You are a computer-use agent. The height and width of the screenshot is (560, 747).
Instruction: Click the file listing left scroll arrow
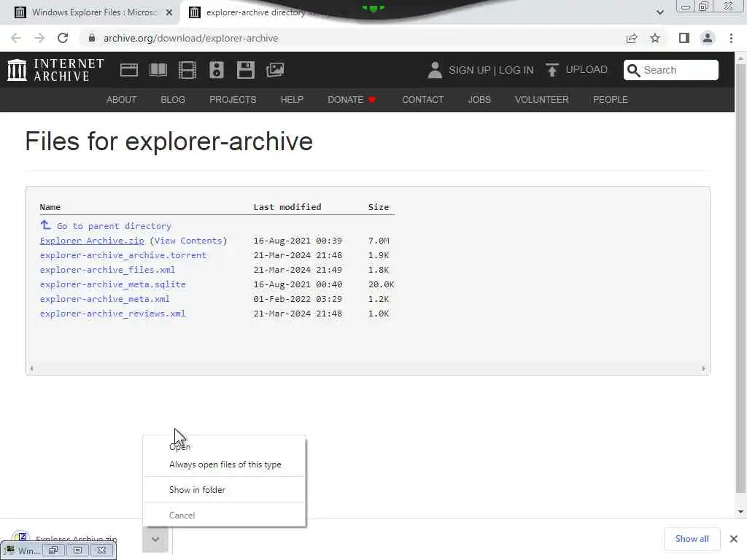(x=31, y=368)
